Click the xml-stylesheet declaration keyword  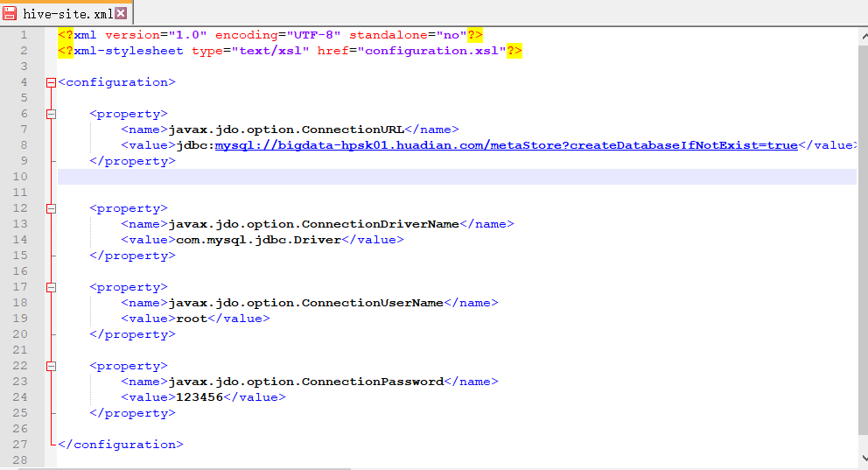(129, 51)
